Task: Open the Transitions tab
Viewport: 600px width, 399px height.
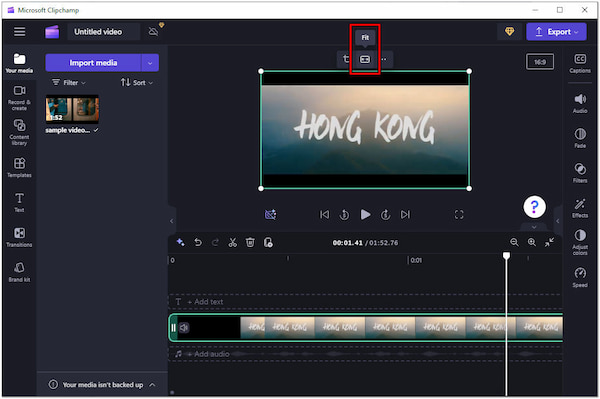Action: coord(19,237)
